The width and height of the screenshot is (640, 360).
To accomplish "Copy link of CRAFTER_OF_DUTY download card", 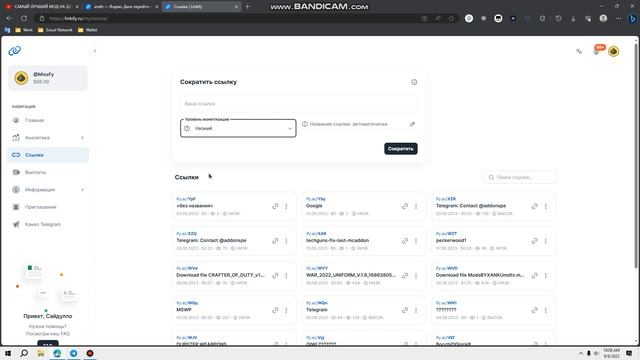I will coord(275,276).
